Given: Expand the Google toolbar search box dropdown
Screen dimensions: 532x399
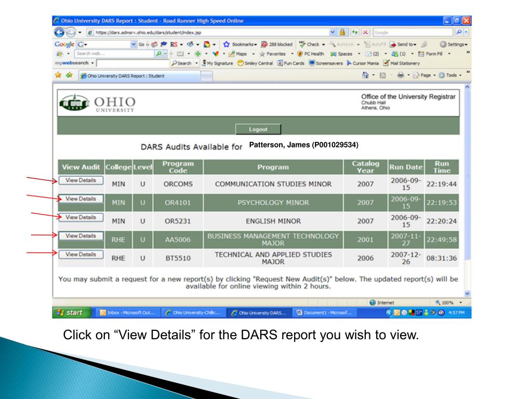Looking at the screenshot, I should pos(134,45).
